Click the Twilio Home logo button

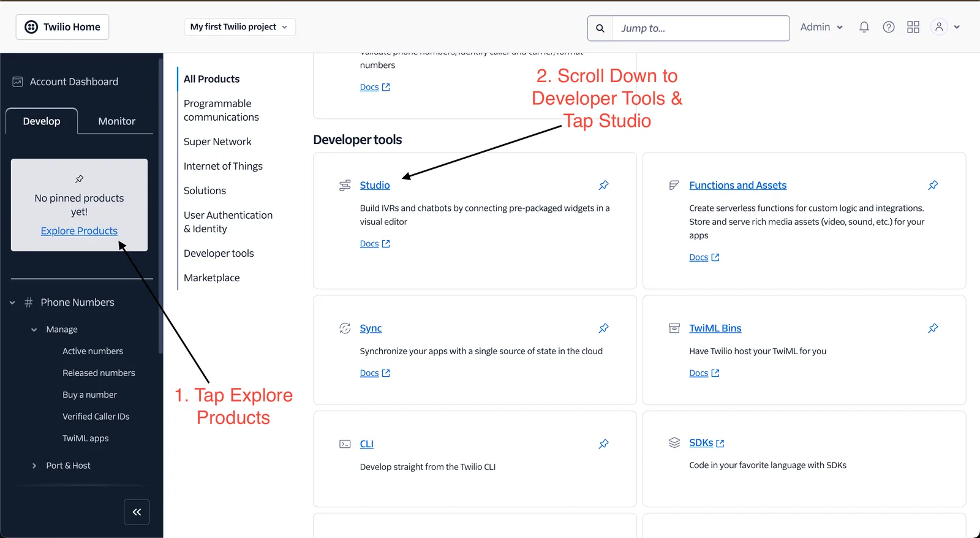coord(62,27)
